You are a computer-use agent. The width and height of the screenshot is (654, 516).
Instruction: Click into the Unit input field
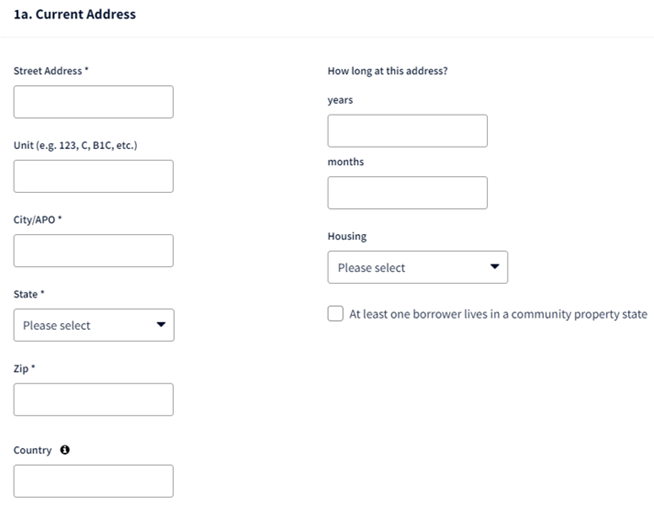point(93,176)
